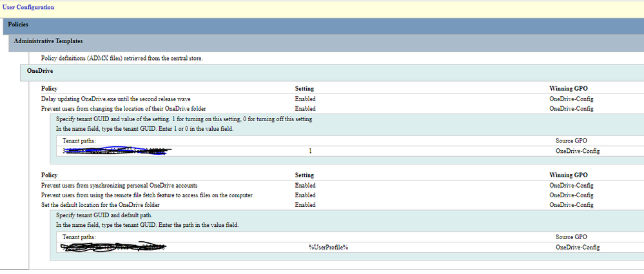This screenshot has width=644, height=274.
Task: Click Setting column header above Delay updating row
Action: 304,88
